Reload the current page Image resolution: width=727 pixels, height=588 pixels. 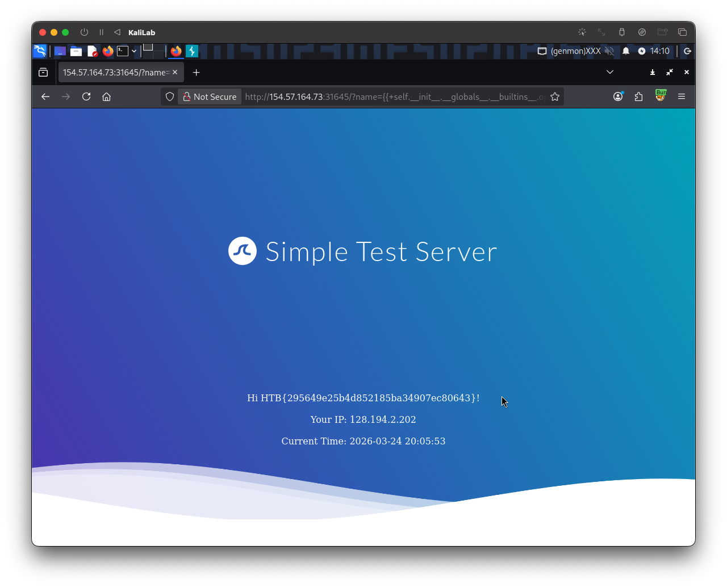point(86,96)
